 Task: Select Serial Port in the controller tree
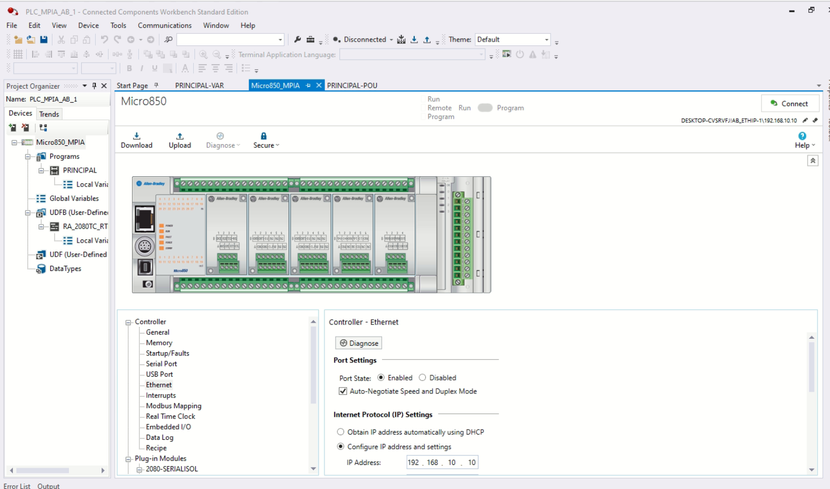pyautogui.click(x=161, y=364)
